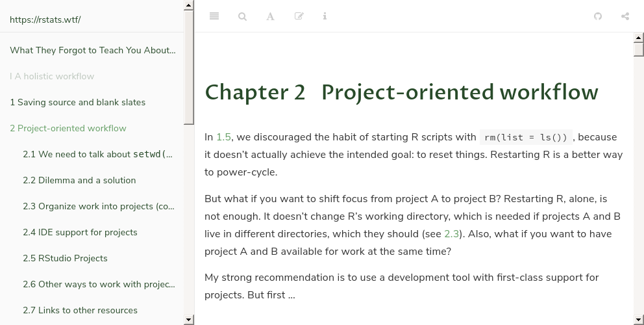Screen dimensions: 644x325
Task: Open chapter 1 Saving source and blank slates
Action: (78, 102)
